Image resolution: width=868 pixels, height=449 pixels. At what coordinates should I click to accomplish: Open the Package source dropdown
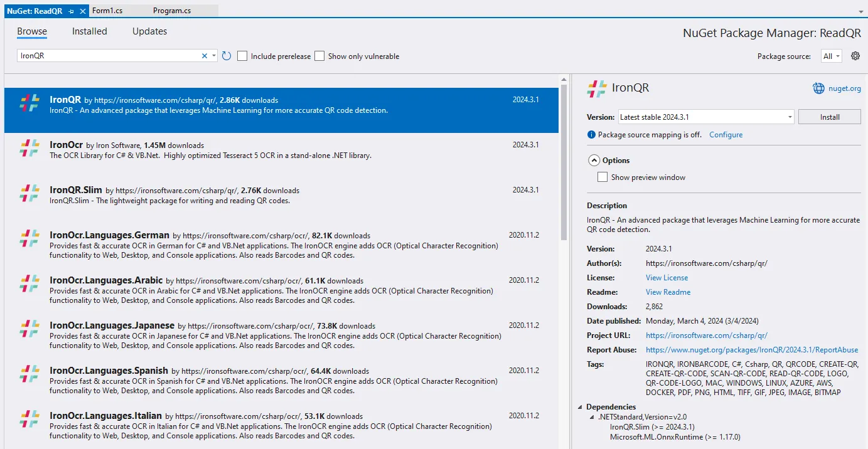(x=832, y=56)
